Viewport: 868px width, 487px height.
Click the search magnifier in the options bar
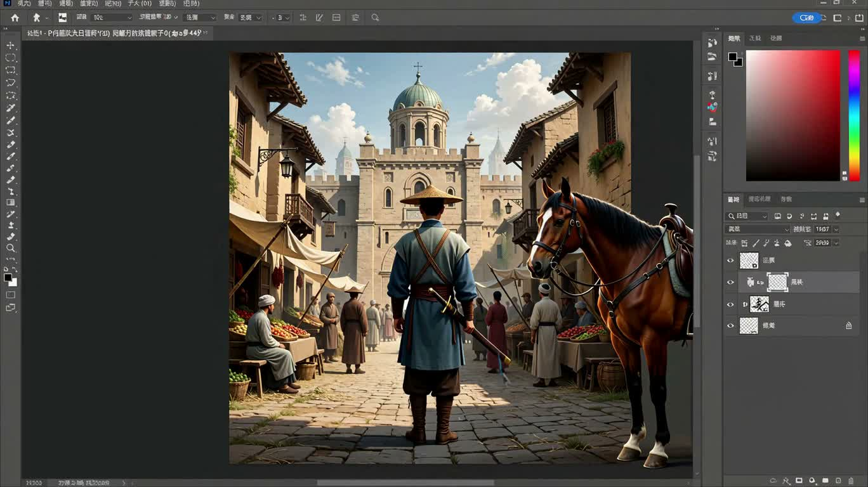coord(375,18)
